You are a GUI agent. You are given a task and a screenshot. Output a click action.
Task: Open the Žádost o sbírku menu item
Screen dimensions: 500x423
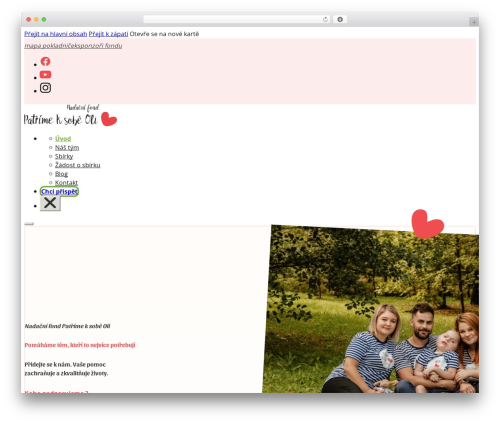(78, 165)
